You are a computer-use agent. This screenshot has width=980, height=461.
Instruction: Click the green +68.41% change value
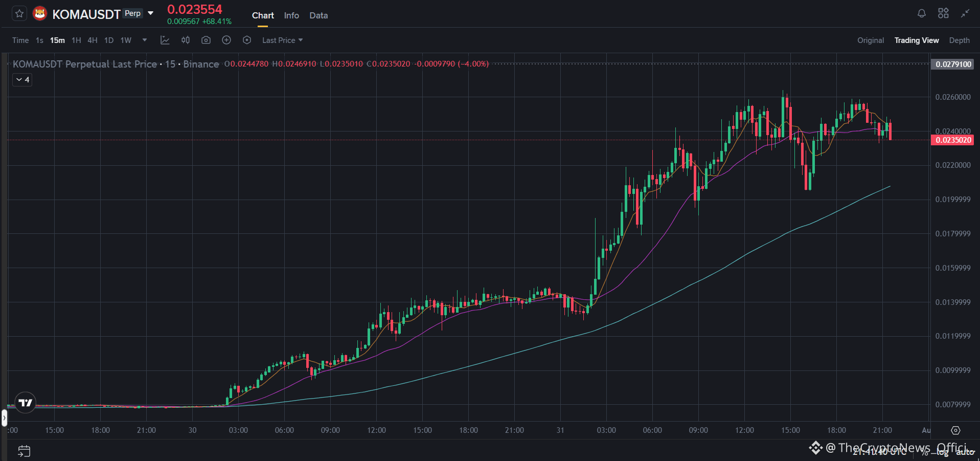217,21
